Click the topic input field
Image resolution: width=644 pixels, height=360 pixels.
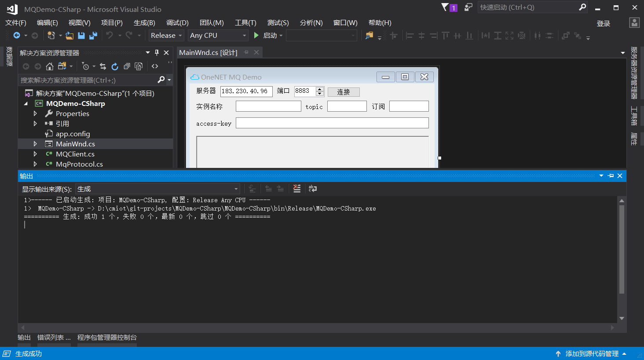[347, 106]
